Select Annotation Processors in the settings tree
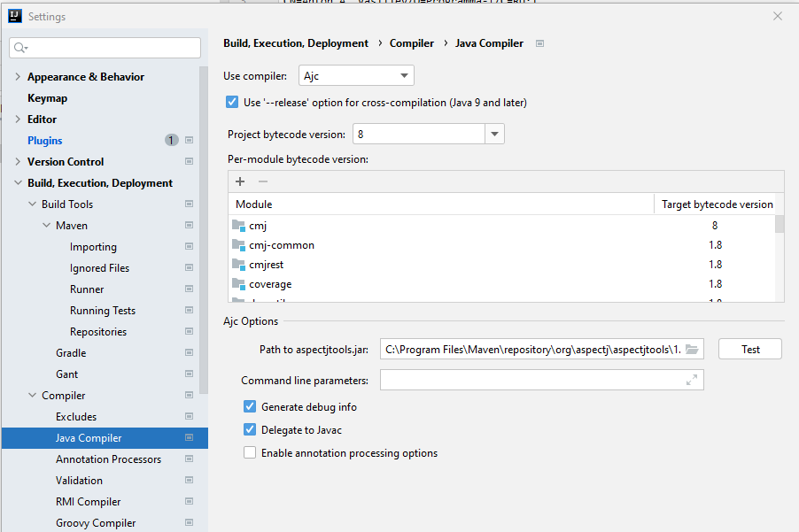 [109, 459]
